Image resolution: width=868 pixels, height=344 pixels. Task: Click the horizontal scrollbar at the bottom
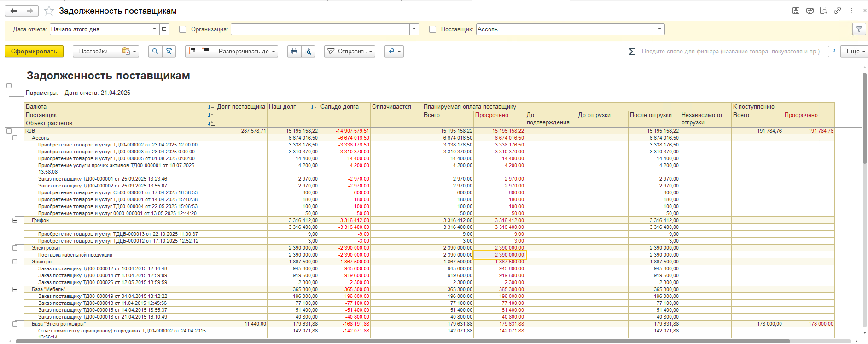click(x=403, y=341)
